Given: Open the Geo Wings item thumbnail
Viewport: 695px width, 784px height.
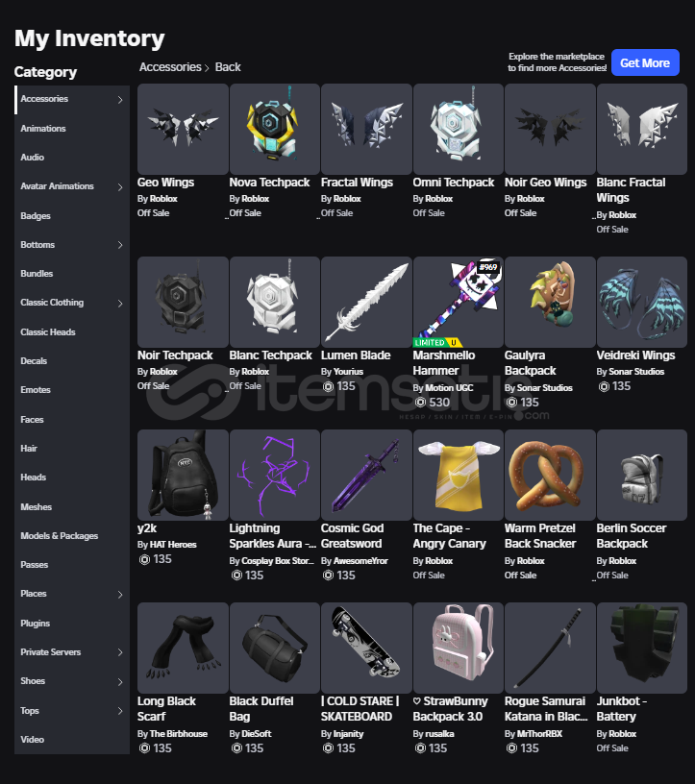Looking at the screenshot, I should click(x=183, y=129).
